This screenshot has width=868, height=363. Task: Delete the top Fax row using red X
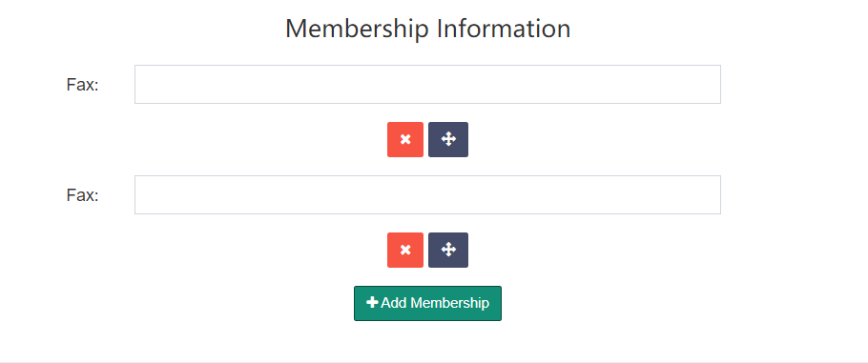[405, 139]
